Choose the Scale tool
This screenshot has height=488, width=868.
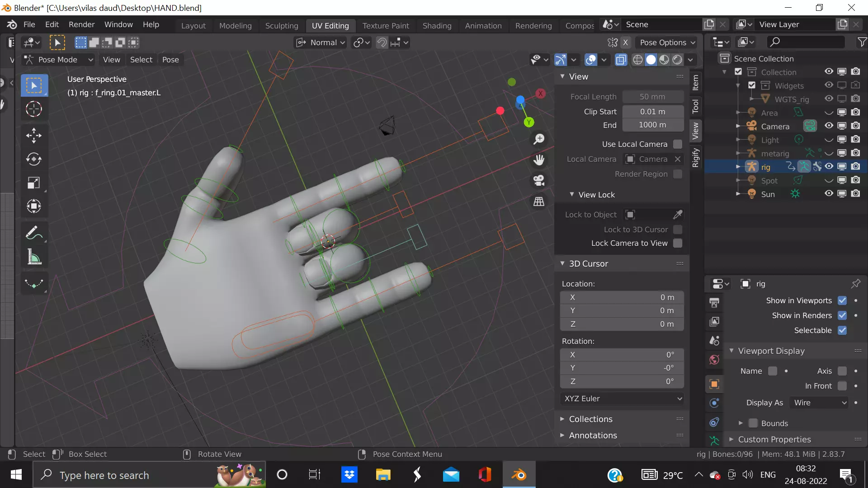34,183
